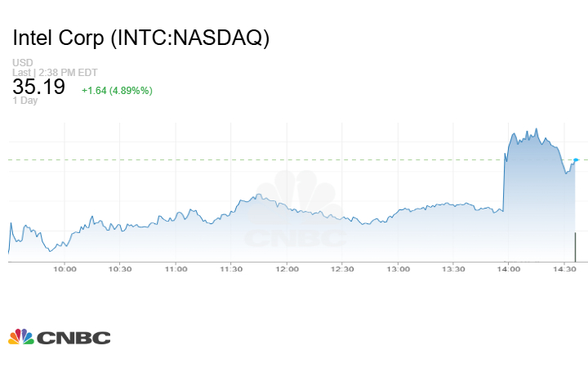Click the 13:00 time axis label
This screenshot has height=368, width=588.
[x=398, y=268]
